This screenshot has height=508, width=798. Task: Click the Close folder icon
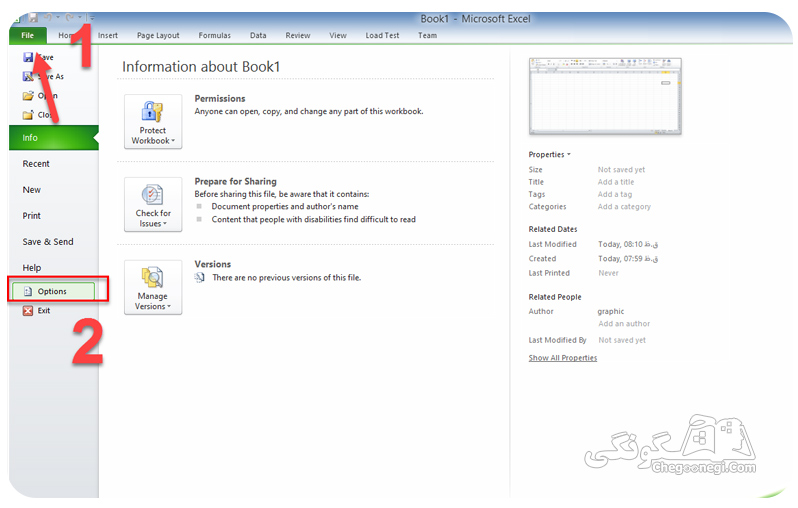click(28, 115)
